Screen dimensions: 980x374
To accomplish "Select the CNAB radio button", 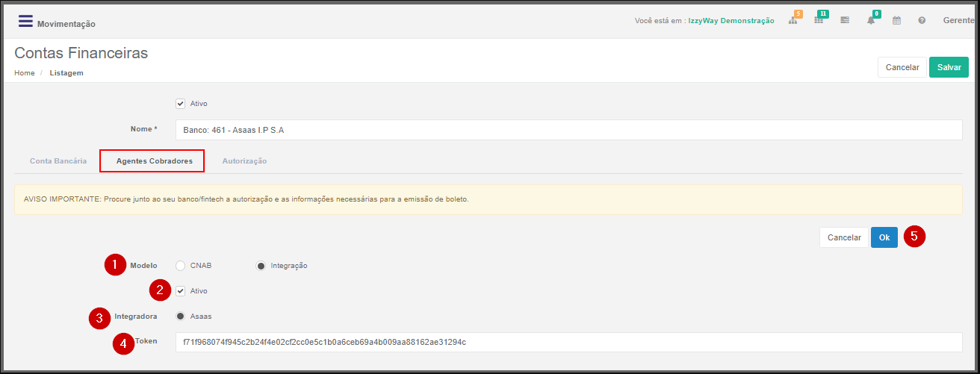I will (180, 266).
